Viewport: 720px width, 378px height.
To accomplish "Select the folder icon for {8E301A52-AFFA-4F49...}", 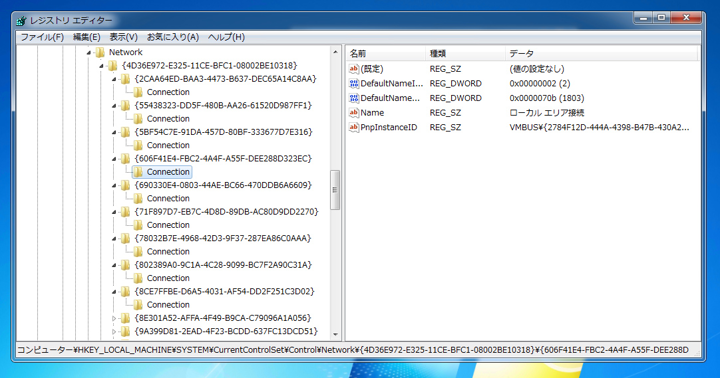I will point(125,318).
